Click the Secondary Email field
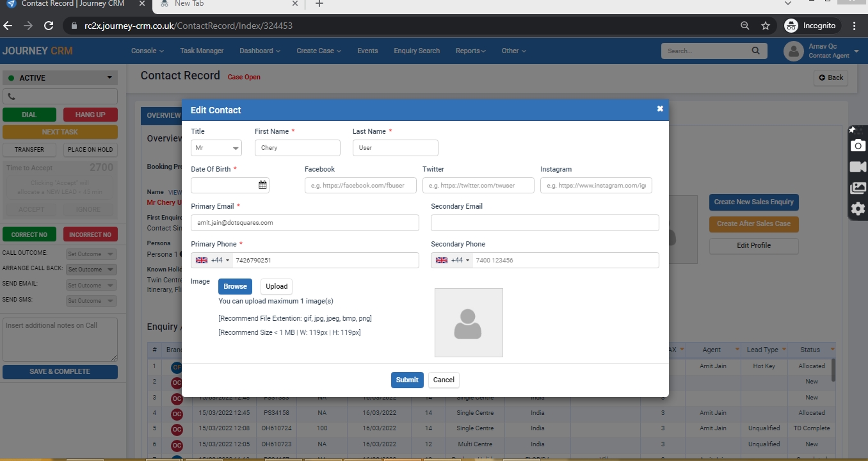 tap(545, 223)
